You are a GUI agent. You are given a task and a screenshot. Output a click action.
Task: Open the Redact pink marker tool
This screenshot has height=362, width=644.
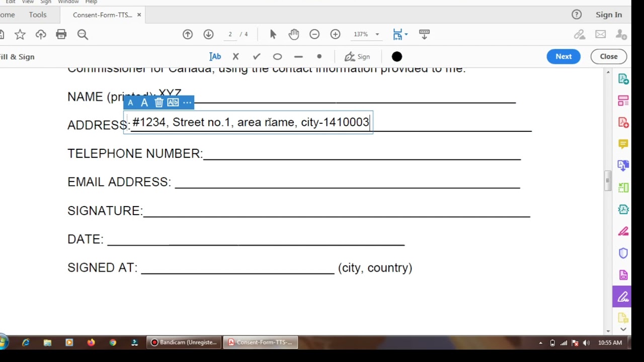pos(623,231)
